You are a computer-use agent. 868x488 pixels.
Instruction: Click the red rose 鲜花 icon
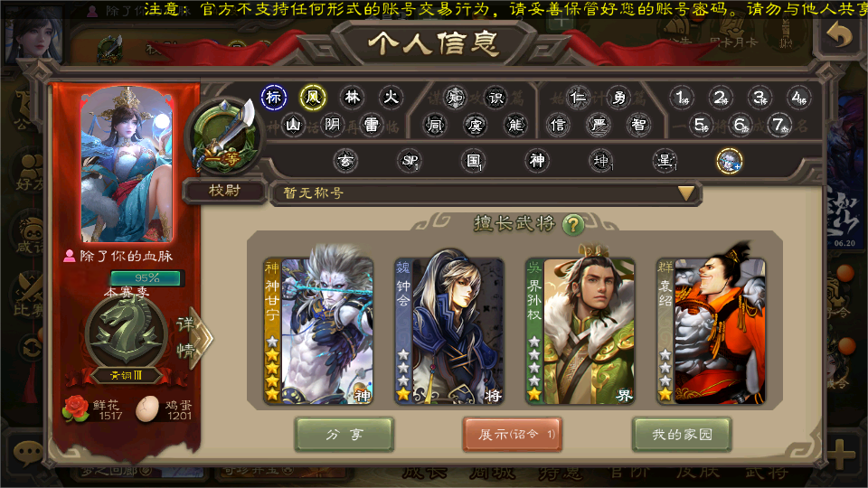pos(76,409)
